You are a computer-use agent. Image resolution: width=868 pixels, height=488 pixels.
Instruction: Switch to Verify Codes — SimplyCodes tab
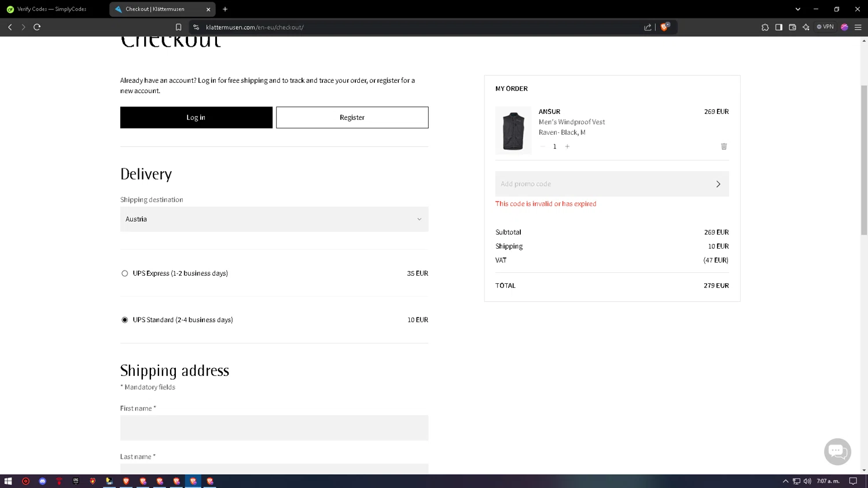[52, 9]
